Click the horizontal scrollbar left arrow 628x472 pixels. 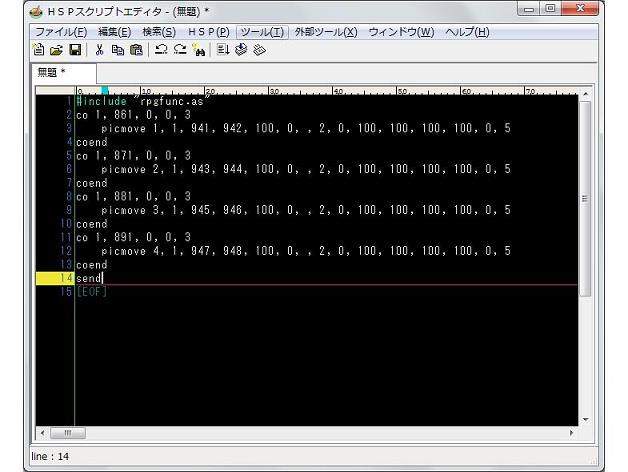click(42, 433)
